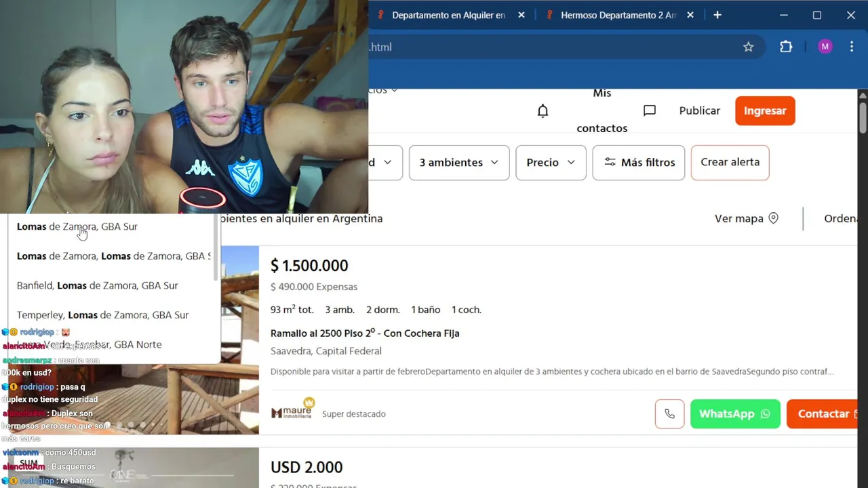Open the Ver mapa link

point(746,218)
